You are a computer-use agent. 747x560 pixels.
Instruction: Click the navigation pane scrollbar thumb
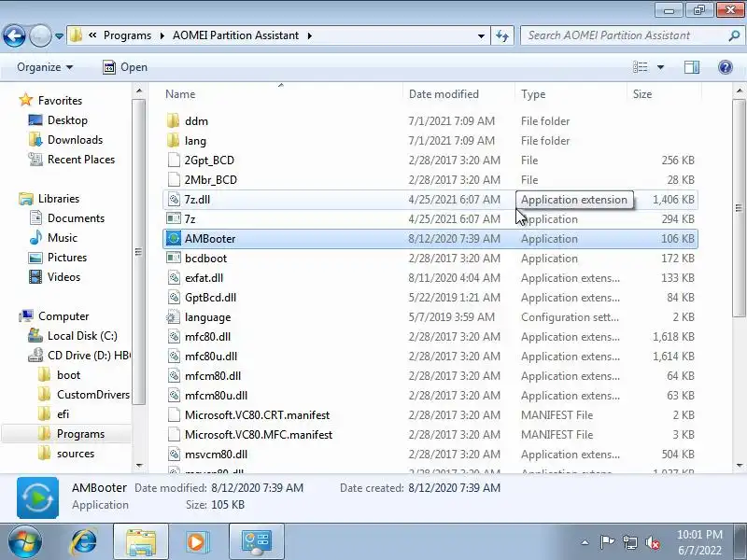click(138, 252)
